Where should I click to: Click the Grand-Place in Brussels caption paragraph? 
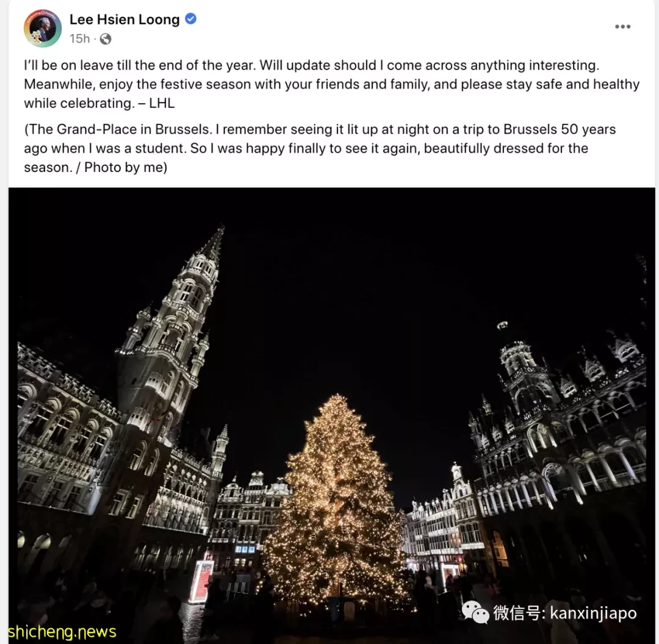click(x=320, y=148)
